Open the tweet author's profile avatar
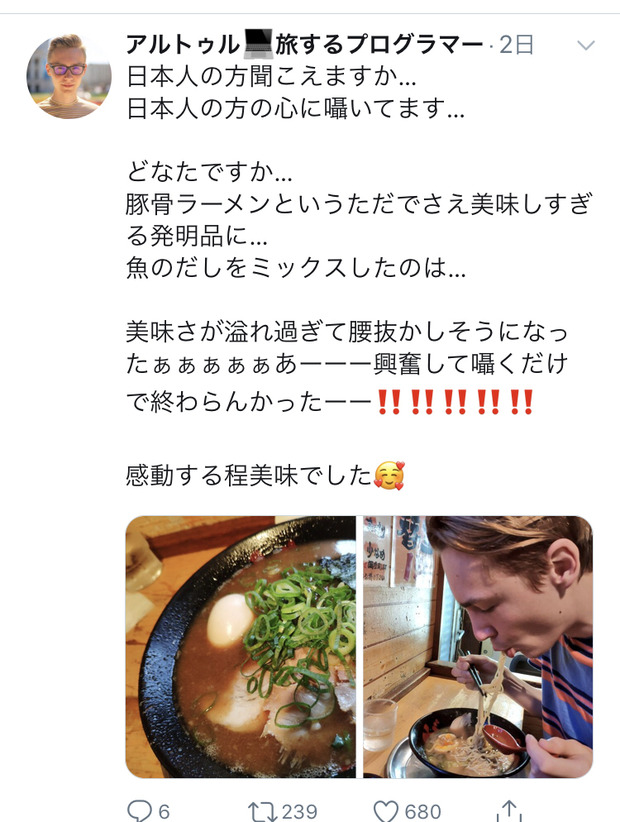620x822 pixels. click(69, 77)
